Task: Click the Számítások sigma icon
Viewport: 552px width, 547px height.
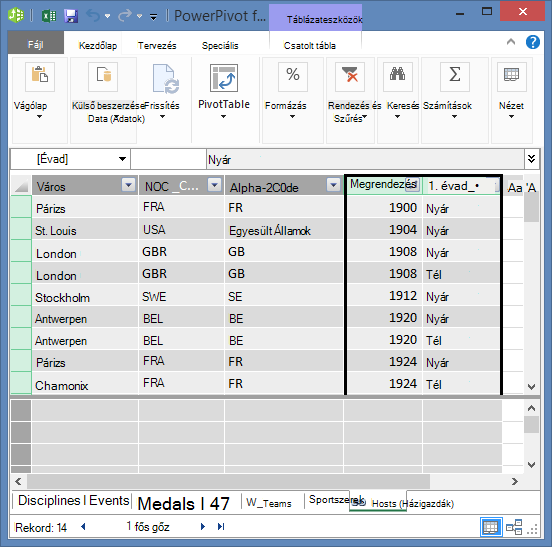Action: coord(454,76)
